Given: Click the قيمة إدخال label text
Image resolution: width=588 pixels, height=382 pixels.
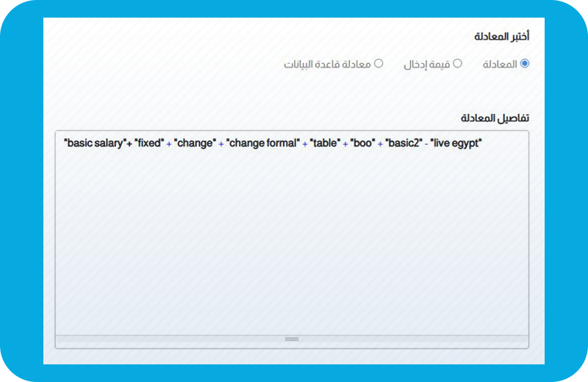Looking at the screenshot, I should [x=426, y=65].
